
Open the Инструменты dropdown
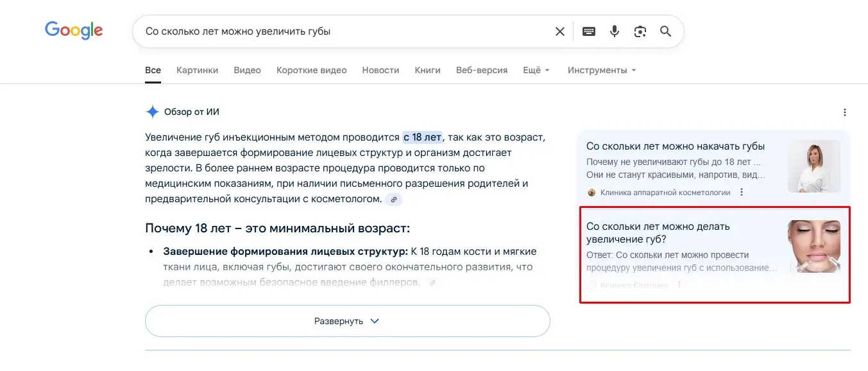click(601, 70)
